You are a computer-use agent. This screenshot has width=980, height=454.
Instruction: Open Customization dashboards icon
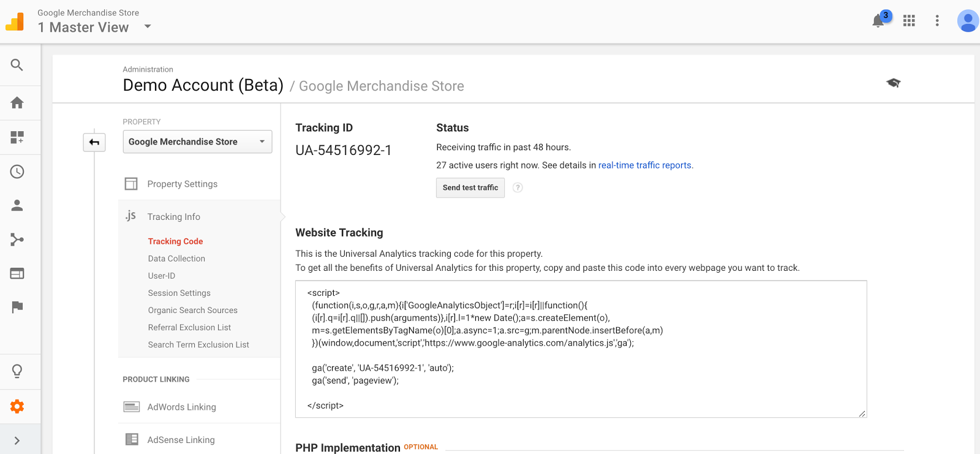pyautogui.click(x=17, y=137)
